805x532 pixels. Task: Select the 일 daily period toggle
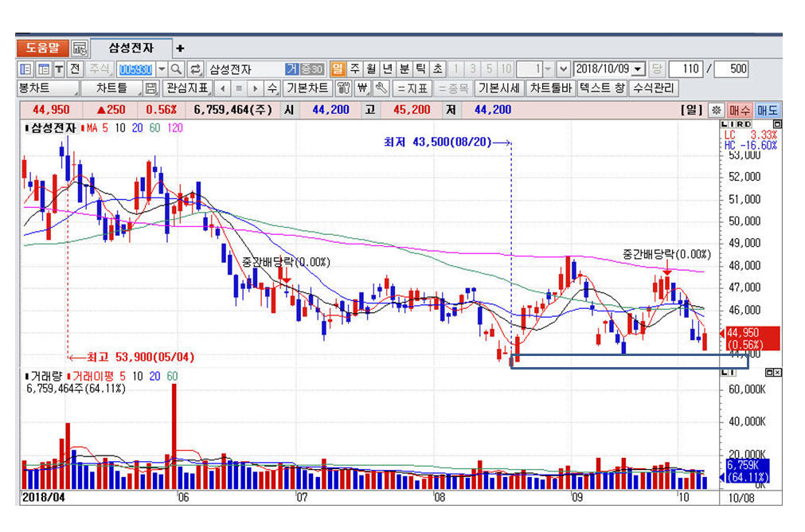[x=338, y=69]
